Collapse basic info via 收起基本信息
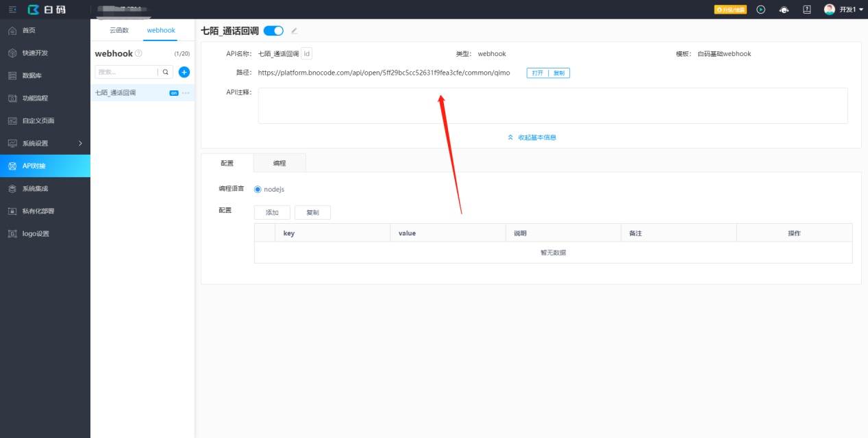 pos(532,138)
